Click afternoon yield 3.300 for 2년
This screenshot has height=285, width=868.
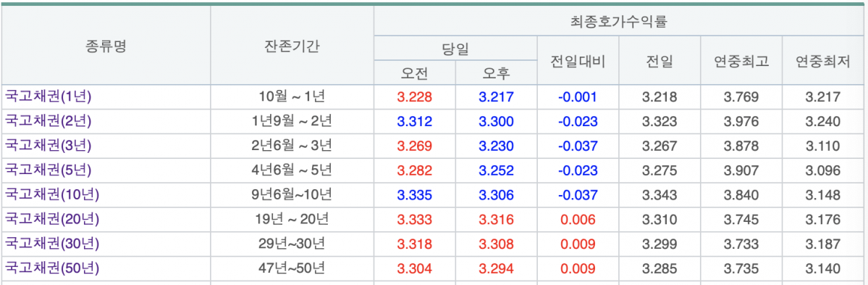(497, 121)
